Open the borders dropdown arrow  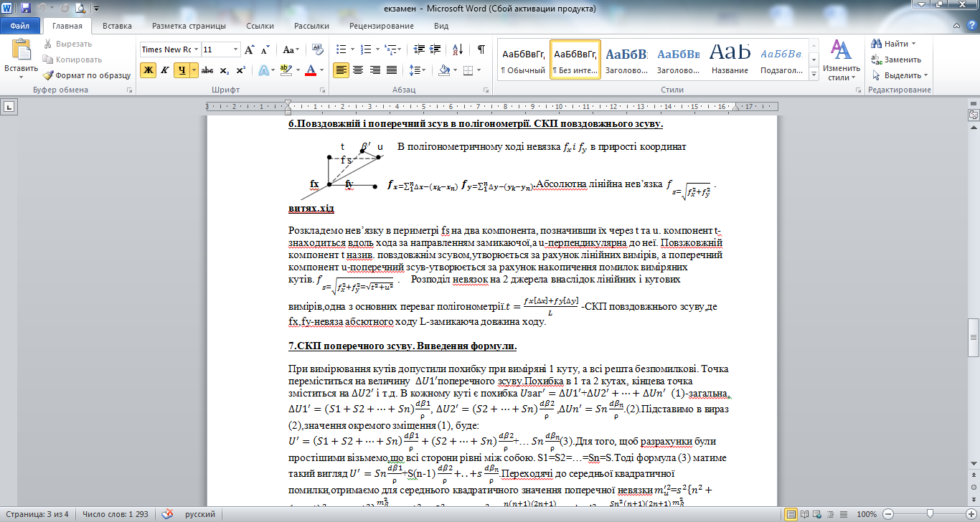479,70
